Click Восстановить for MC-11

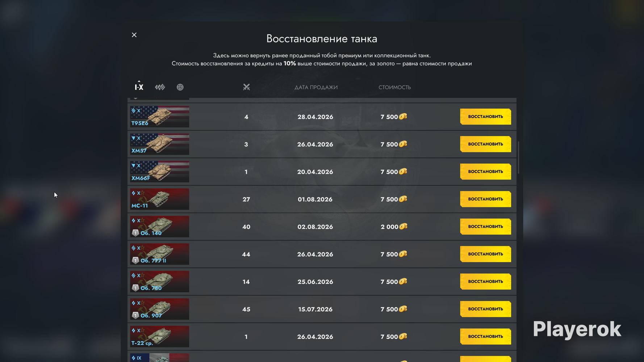[485, 199]
